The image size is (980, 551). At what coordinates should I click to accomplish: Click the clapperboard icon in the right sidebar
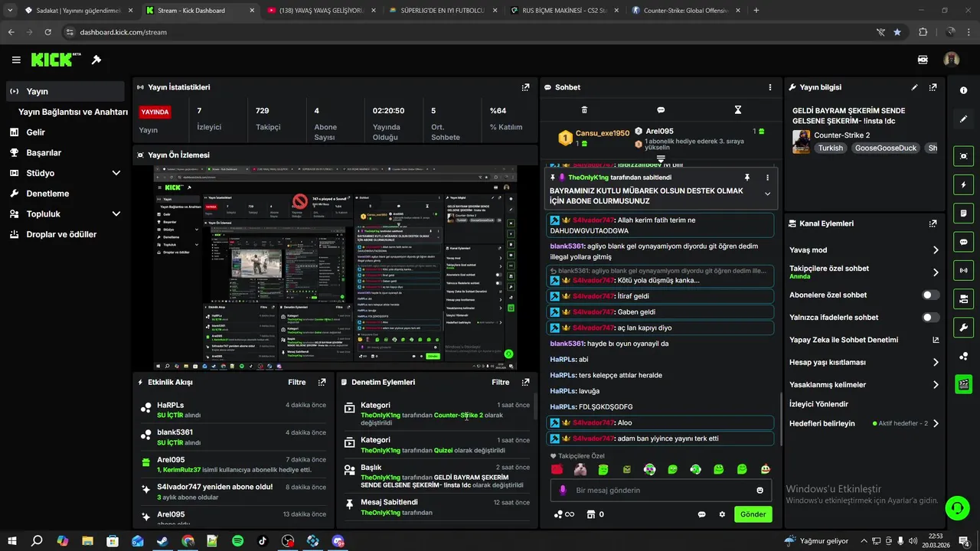[x=963, y=384]
